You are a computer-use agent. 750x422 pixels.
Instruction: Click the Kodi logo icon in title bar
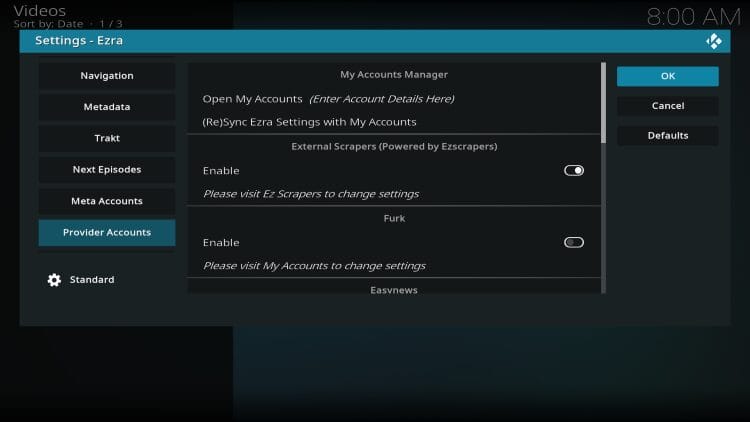point(714,41)
